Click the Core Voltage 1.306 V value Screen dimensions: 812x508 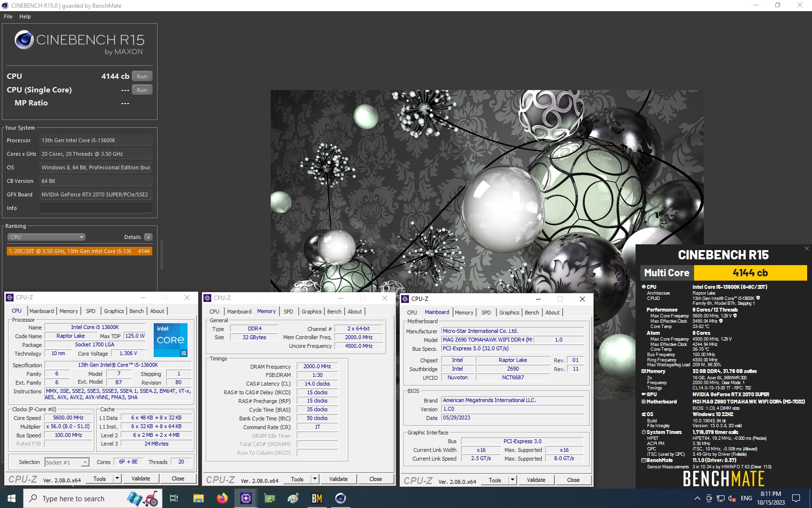pos(129,353)
